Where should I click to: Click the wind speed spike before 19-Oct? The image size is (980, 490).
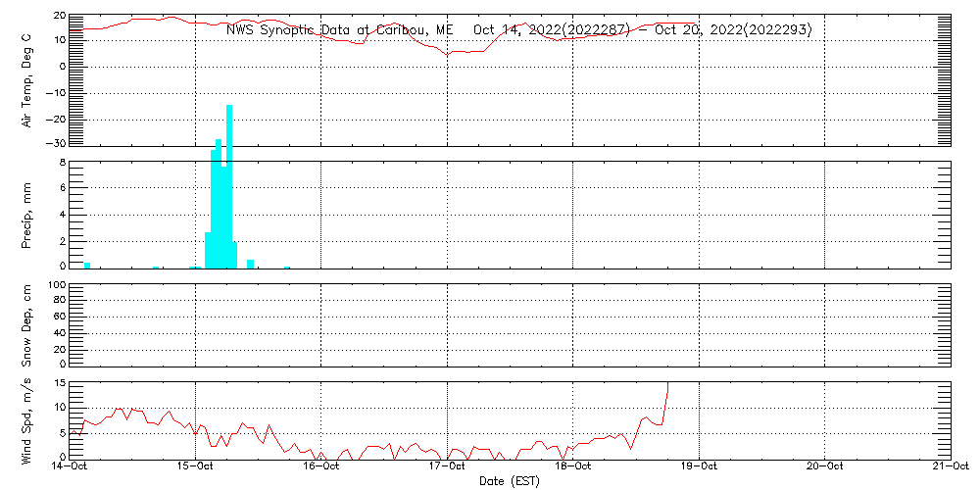point(666,390)
